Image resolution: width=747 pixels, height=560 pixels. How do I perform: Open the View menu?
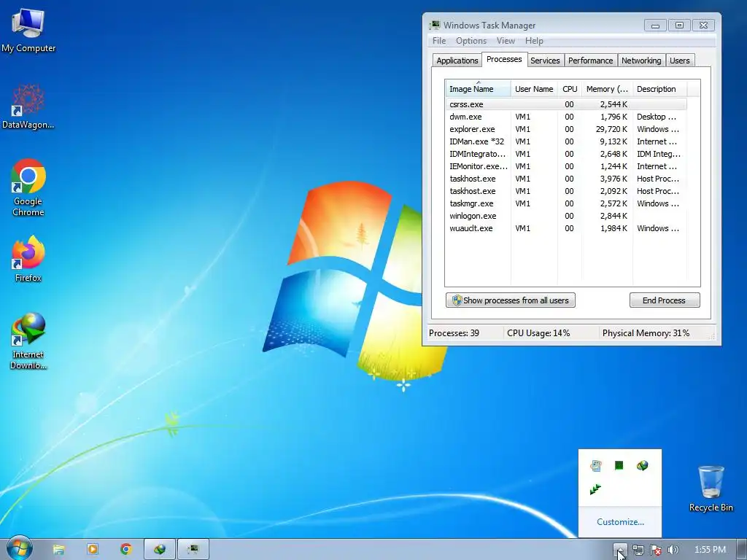(506, 41)
